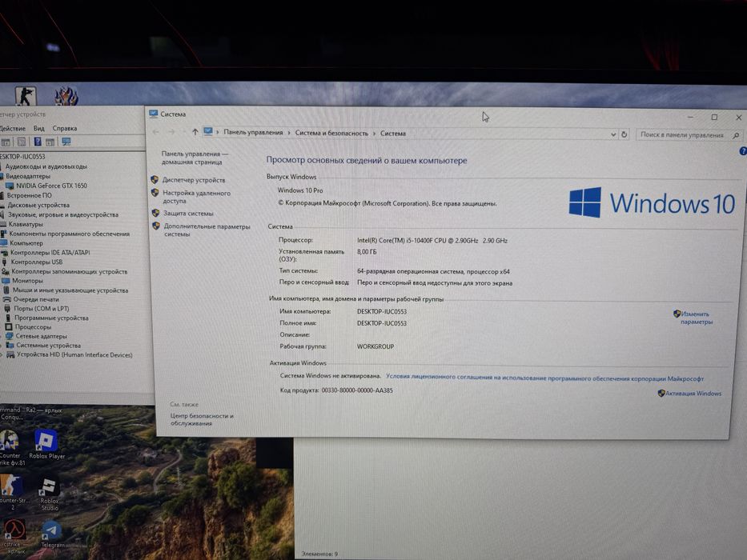Click the Система breadcrumb segment
747x560 pixels.
393,134
